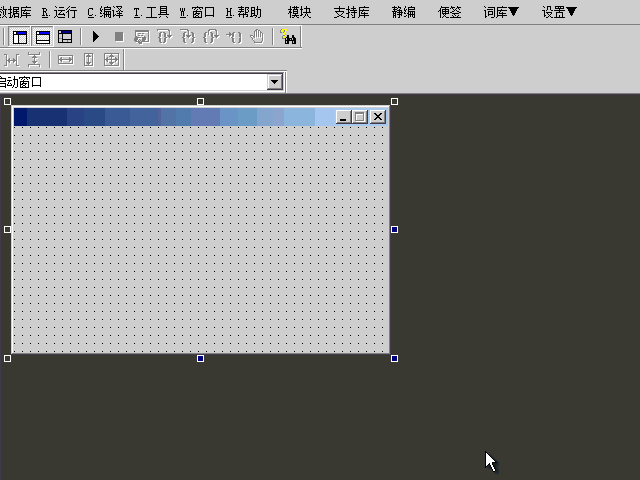
Task: Open the 数据库 menu
Action: [x=16, y=12]
